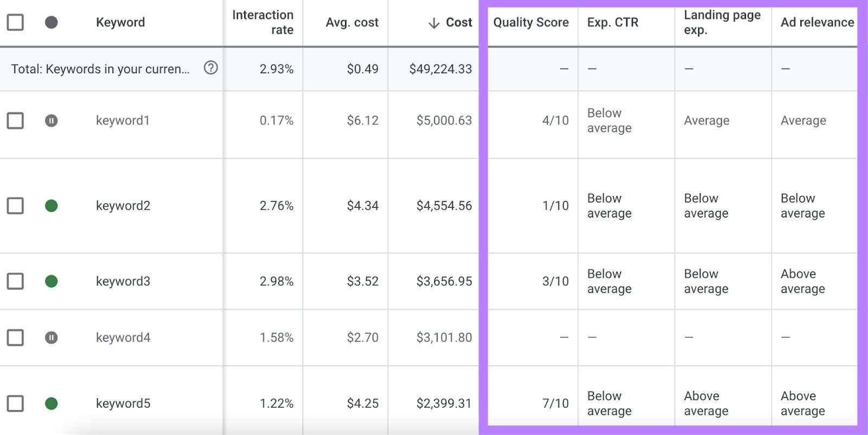Click the sort arrow on the Cost column
868x435 pixels.
[433, 23]
